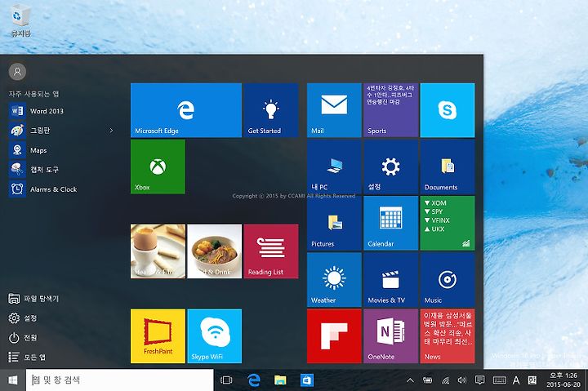The width and height of the screenshot is (588, 391).
Task: Open the Pictures tile
Action: [334, 223]
